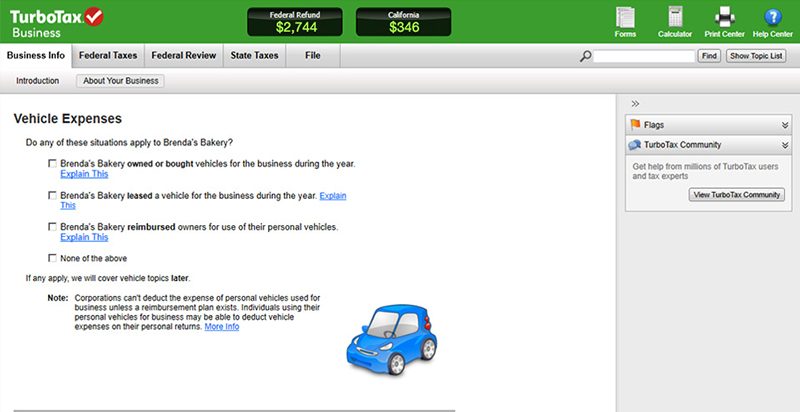The height and width of the screenshot is (412, 800).
Task: Click the orange Flags icon
Action: 634,125
